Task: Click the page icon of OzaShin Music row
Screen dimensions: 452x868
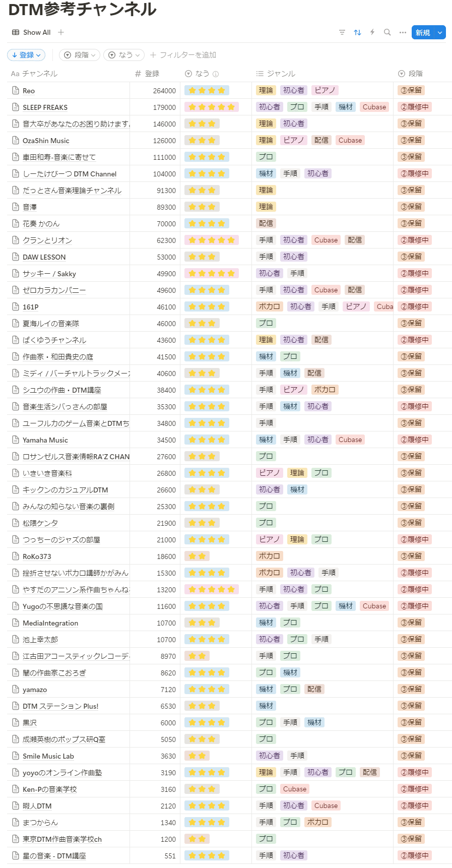Action: coord(16,141)
